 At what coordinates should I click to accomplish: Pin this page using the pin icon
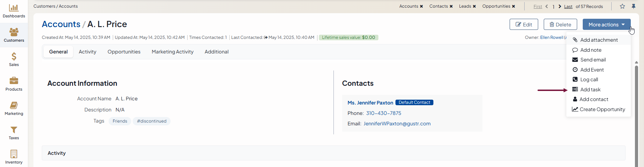pos(634,6)
